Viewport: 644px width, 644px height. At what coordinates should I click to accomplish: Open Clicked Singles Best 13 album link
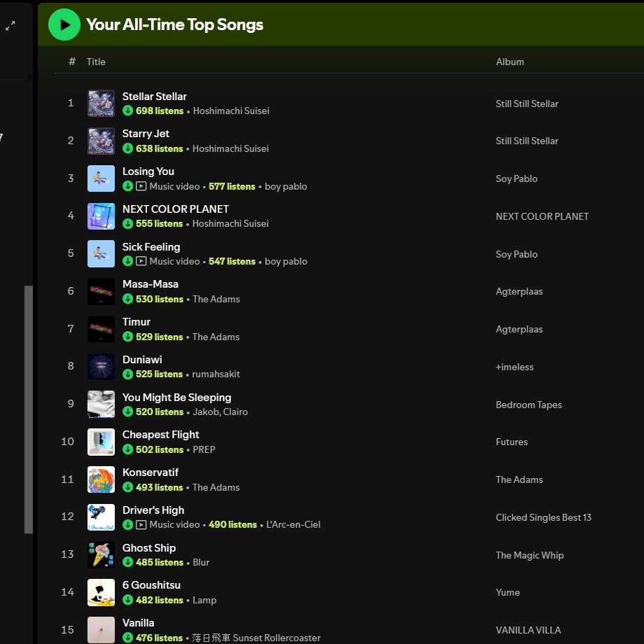[x=543, y=517]
